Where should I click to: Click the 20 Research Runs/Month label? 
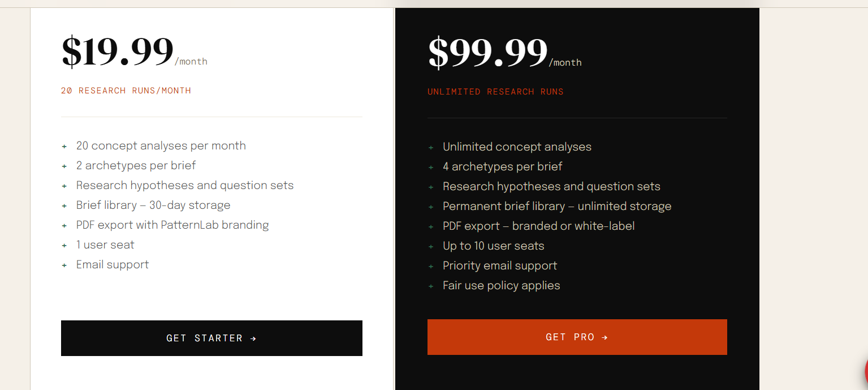(126, 91)
